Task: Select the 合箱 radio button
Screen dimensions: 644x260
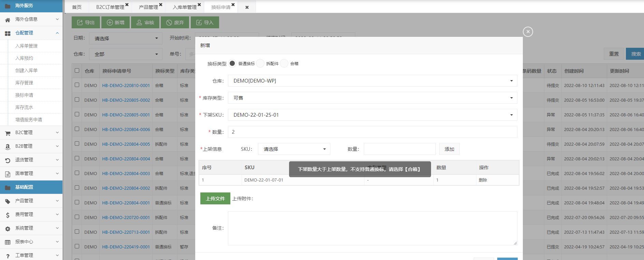Action: point(284,63)
